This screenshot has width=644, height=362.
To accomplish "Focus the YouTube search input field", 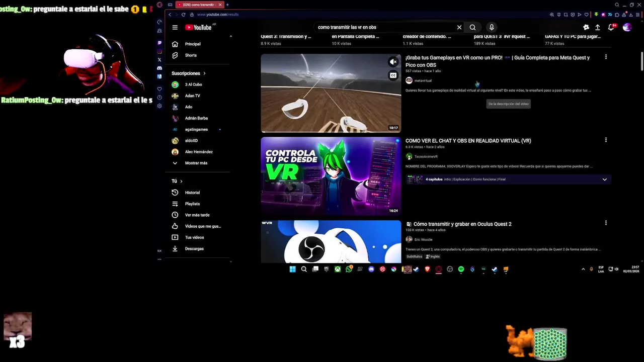I will pos(385,27).
